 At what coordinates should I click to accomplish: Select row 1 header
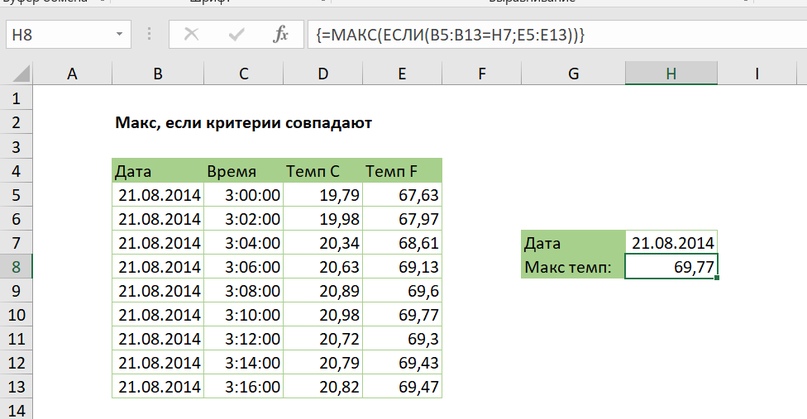click(x=16, y=98)
